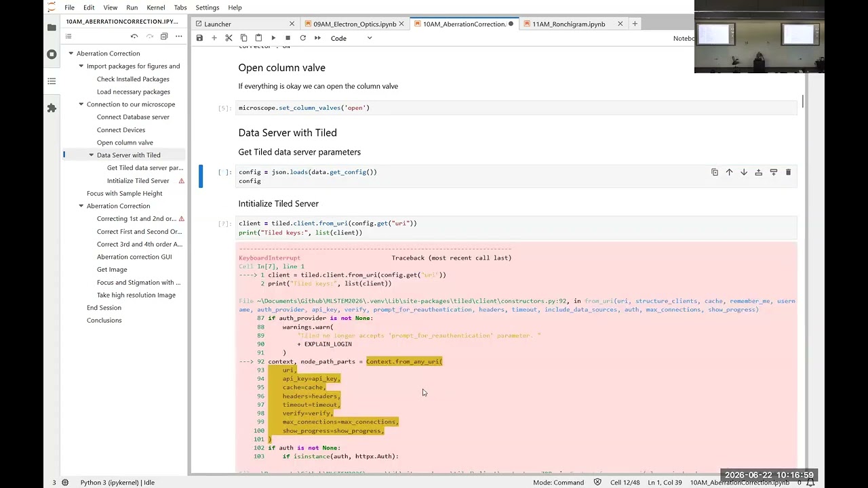The image size is (868, 488).
Task: Open the Kernel menu
Action: (156, 7)
